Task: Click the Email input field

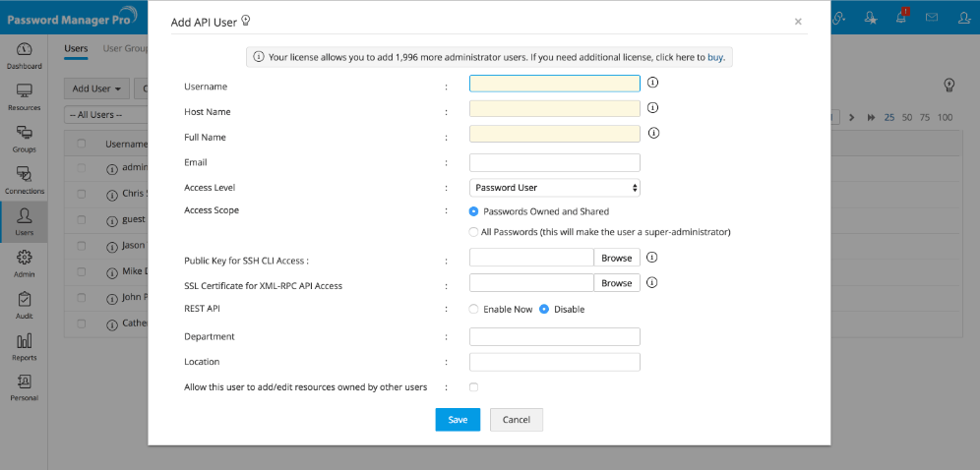Action: point(555,162)
